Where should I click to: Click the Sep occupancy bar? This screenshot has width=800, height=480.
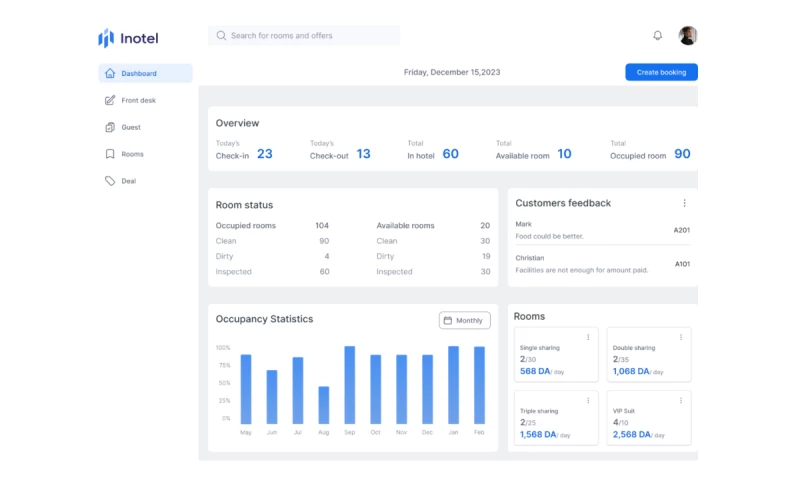pos(350,385)
